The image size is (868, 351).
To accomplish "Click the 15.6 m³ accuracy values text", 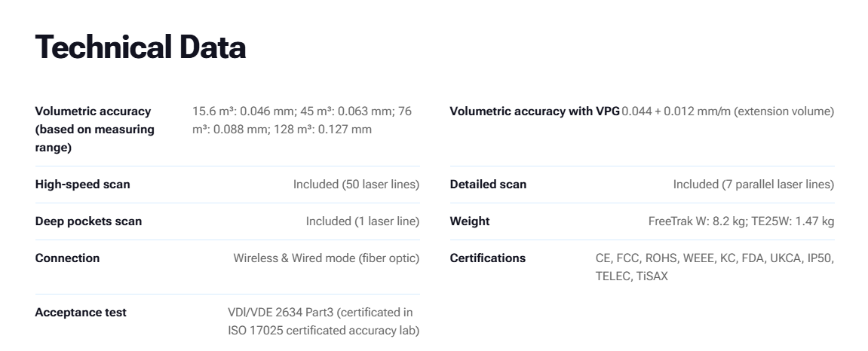I will pos(302,120).
